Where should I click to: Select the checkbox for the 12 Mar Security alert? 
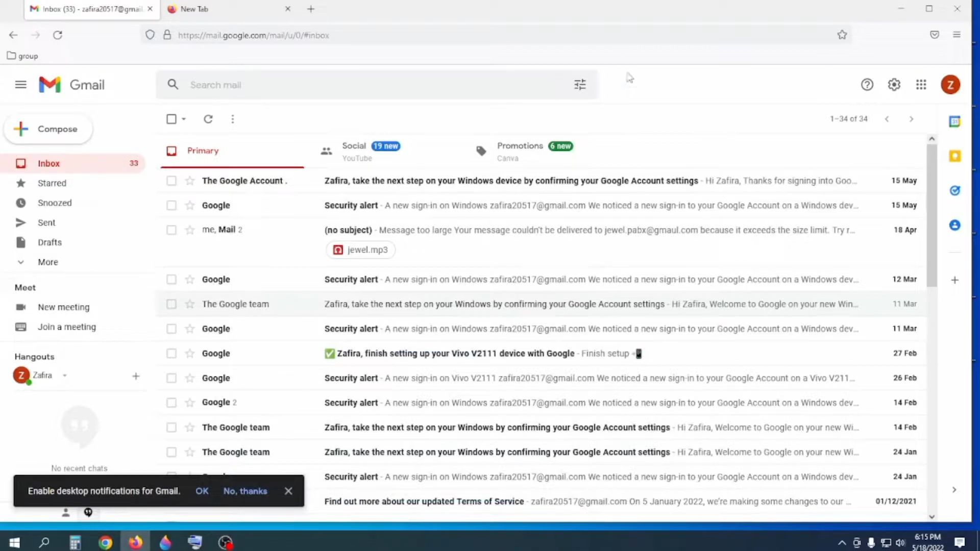[x=171, y=280]
